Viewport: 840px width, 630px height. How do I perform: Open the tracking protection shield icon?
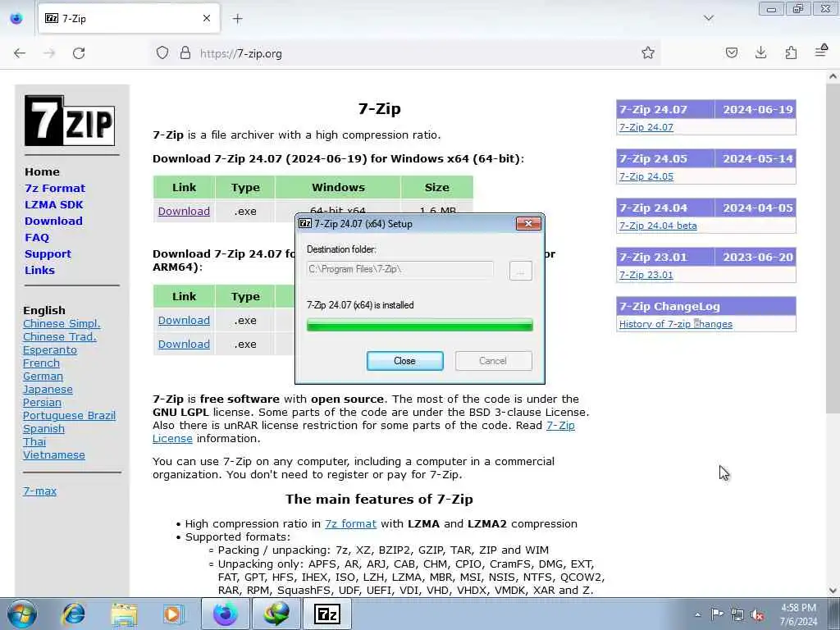pos(162,53)
